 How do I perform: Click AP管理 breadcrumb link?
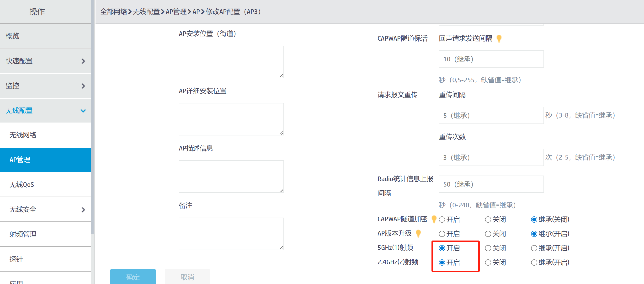pyautogui.click(x=176, y=12)
